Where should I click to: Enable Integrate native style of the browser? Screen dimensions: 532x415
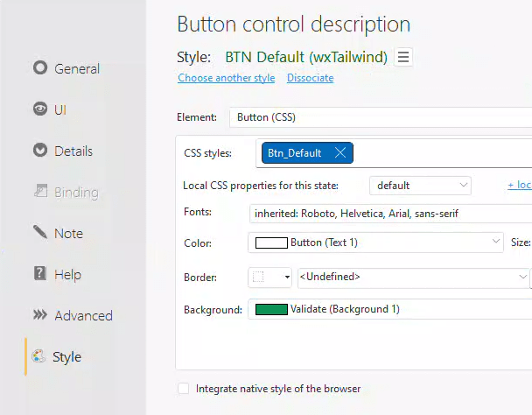click(x=184, y=389)
